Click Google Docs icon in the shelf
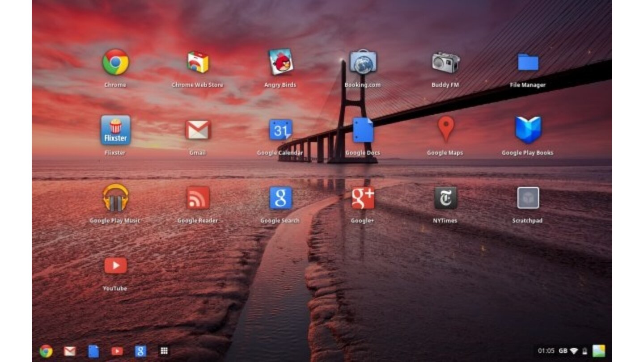 (93, 351)
